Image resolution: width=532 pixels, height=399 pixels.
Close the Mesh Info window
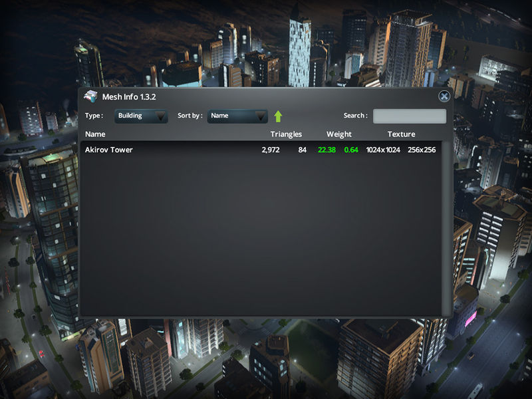444,97
